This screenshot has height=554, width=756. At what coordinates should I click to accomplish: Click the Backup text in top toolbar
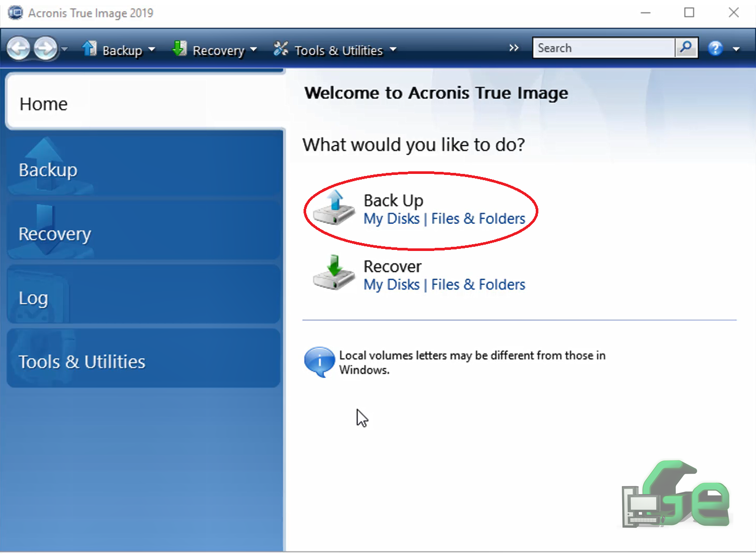click(122, 51)
